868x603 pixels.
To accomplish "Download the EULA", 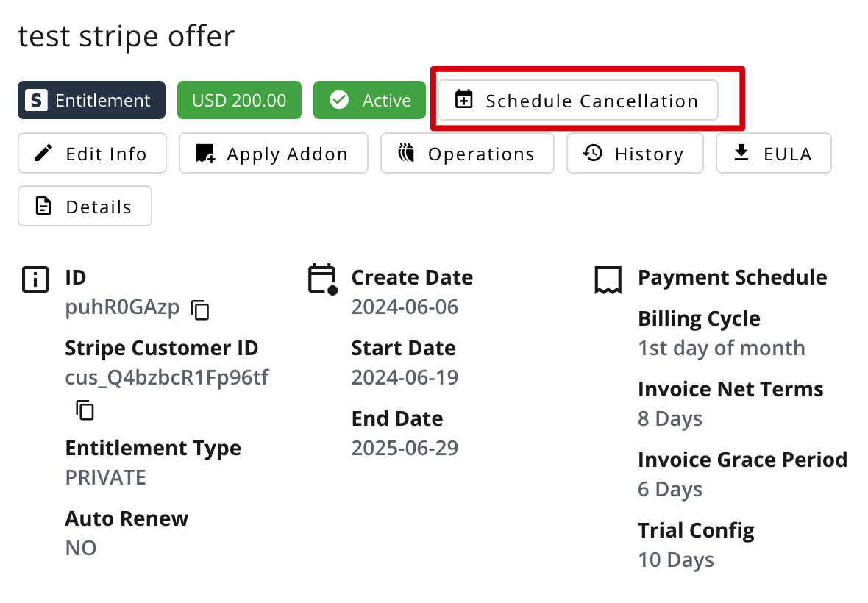I will (773, 153).
